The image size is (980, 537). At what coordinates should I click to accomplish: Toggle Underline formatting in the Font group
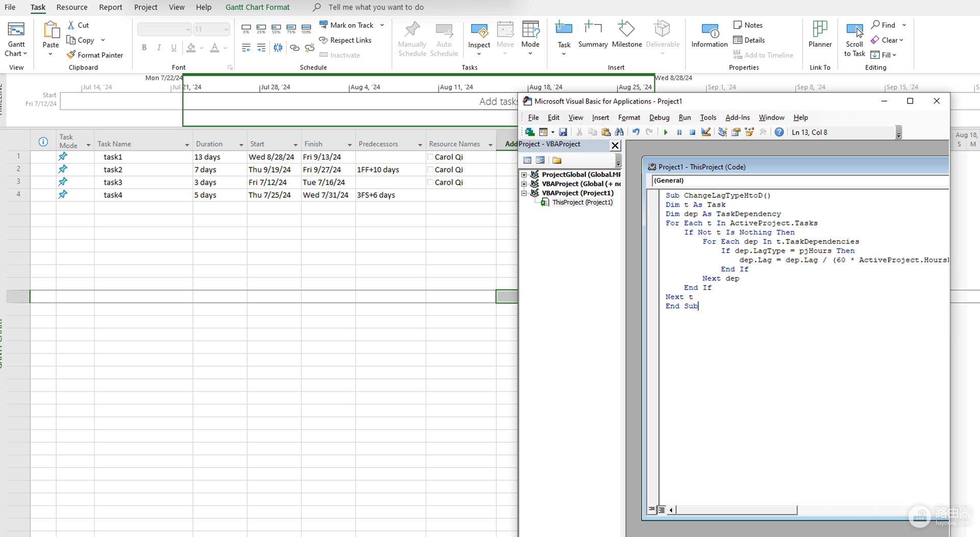coord(174,47)
